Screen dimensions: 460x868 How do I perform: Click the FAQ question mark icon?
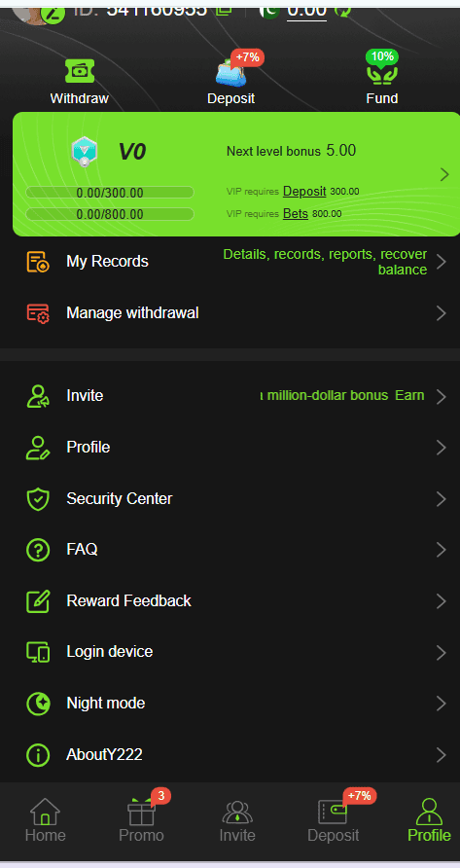38,550
